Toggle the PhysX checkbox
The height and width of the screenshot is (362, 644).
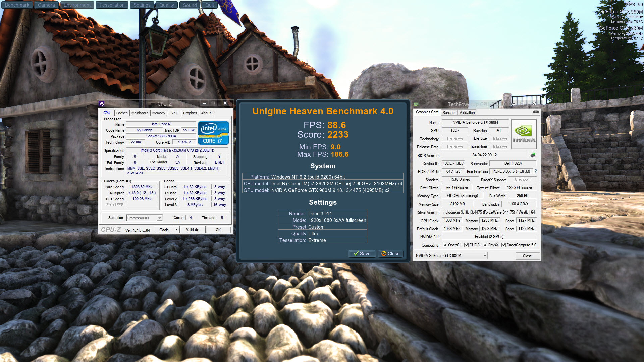click(x=485, y=245)
